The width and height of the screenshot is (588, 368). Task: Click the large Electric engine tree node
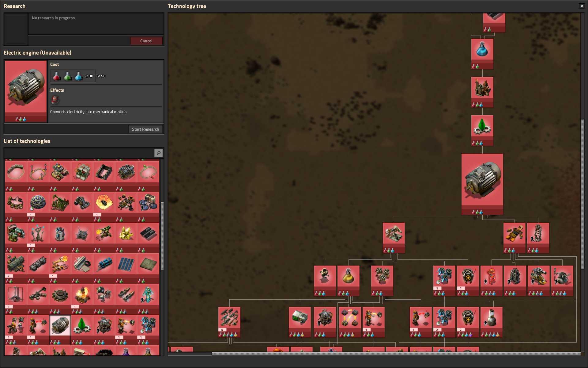pos(482,184)
